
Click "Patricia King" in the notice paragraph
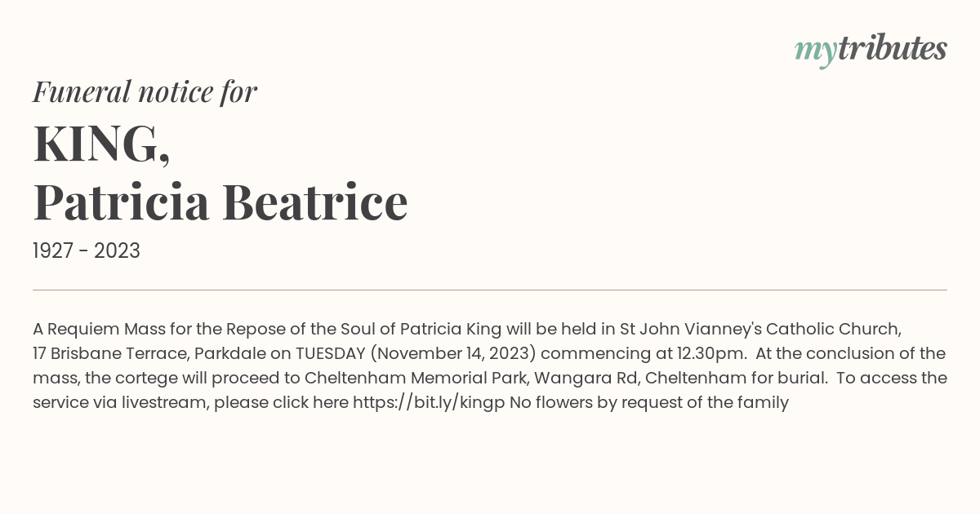click(x=450, y=330)
